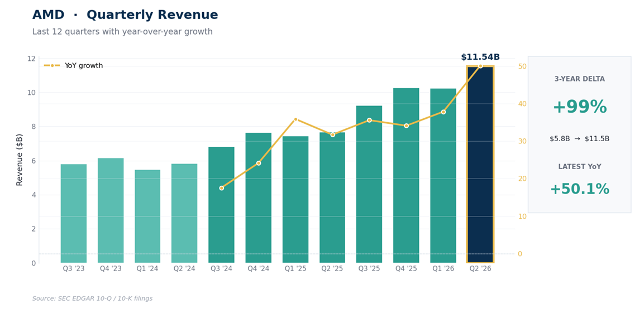
Task: Click the '20' tick on growth axis
Action: [x=522, y=179]
